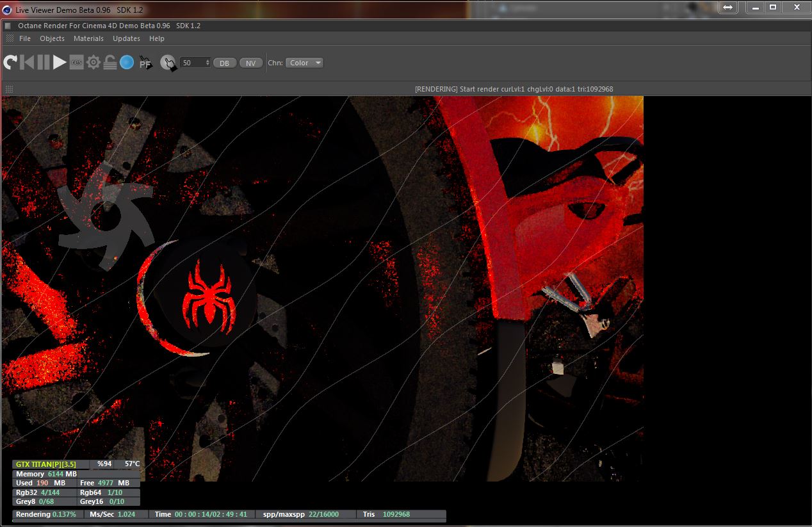Click the 'Ms/Sec 1.024' readout
Image resolution: width=812 pixels, height=527 pixels.
(113, 514)
